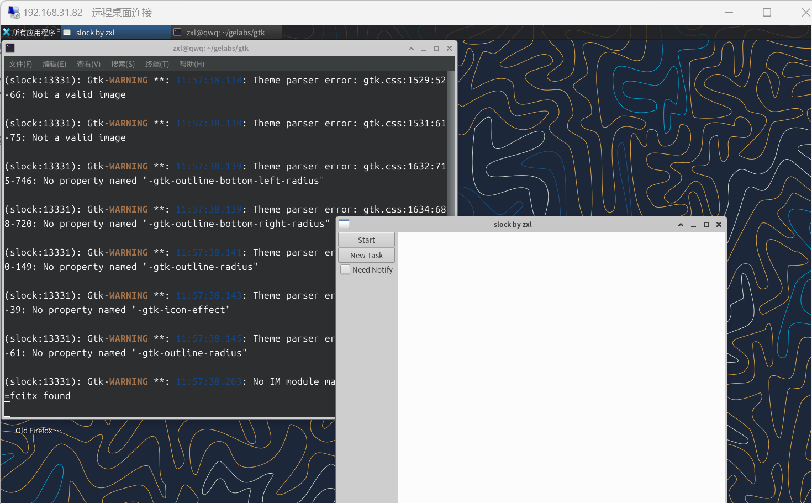Shade the terminal window with up-arrow icon

411,49
